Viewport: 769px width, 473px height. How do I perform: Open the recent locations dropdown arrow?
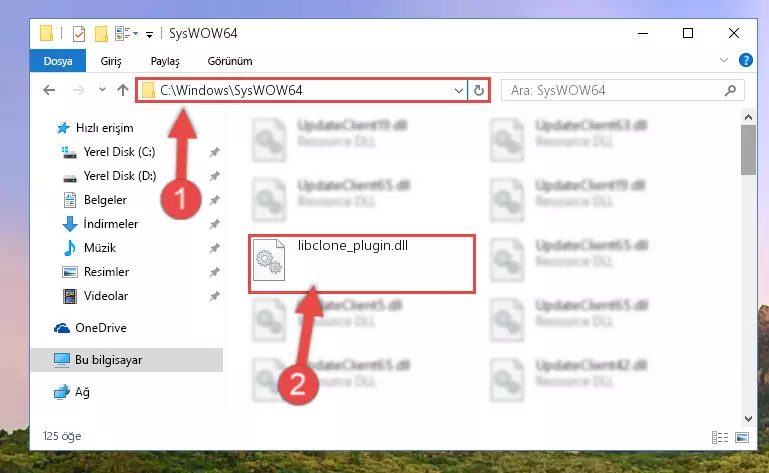102,90
